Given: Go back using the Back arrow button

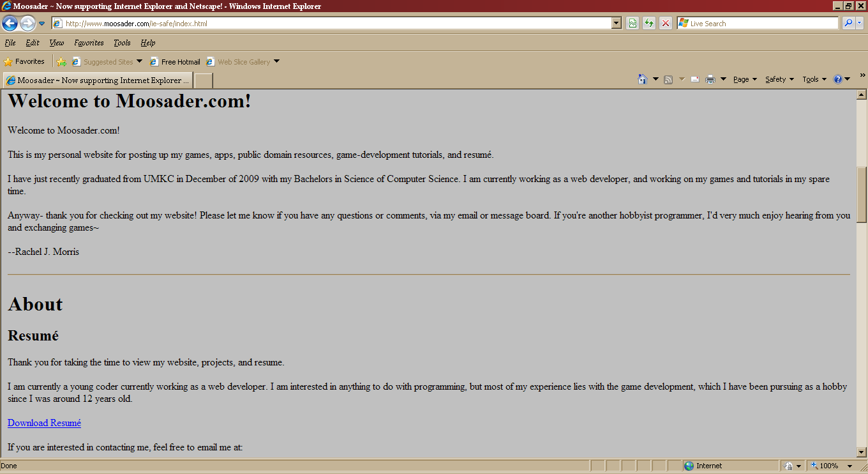Looking at the screenshot, I should pyautogui.click(x=10, y=24).
